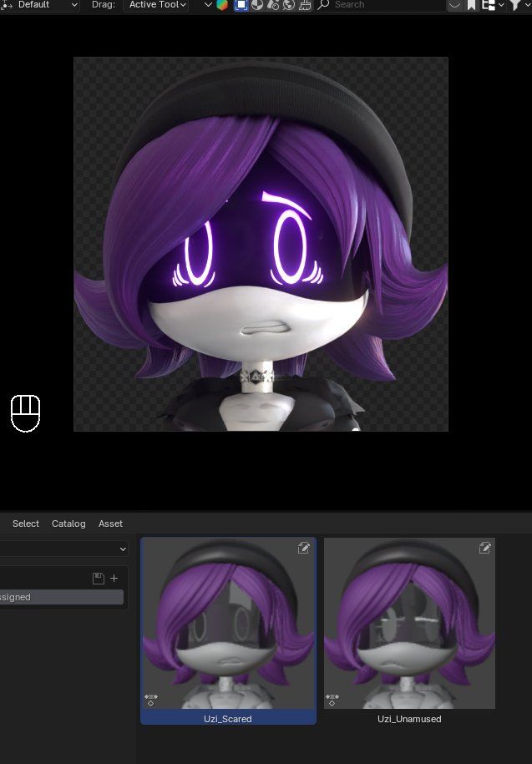Screen dimensions: 532x764
Task: Open the filter funnel dropdown
Action: pyautogui.click(x=519, y=5)
